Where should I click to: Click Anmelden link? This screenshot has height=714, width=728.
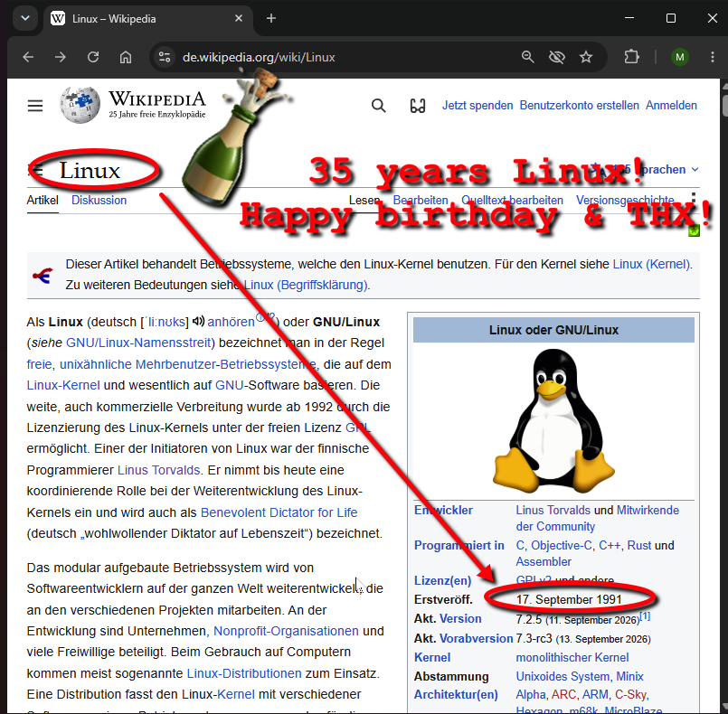pyautogui.click(x=671, y=106)
